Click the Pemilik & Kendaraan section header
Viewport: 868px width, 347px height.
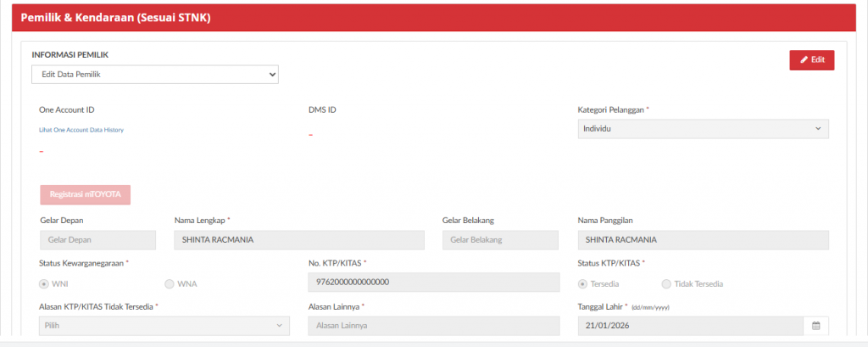[115, 19]
